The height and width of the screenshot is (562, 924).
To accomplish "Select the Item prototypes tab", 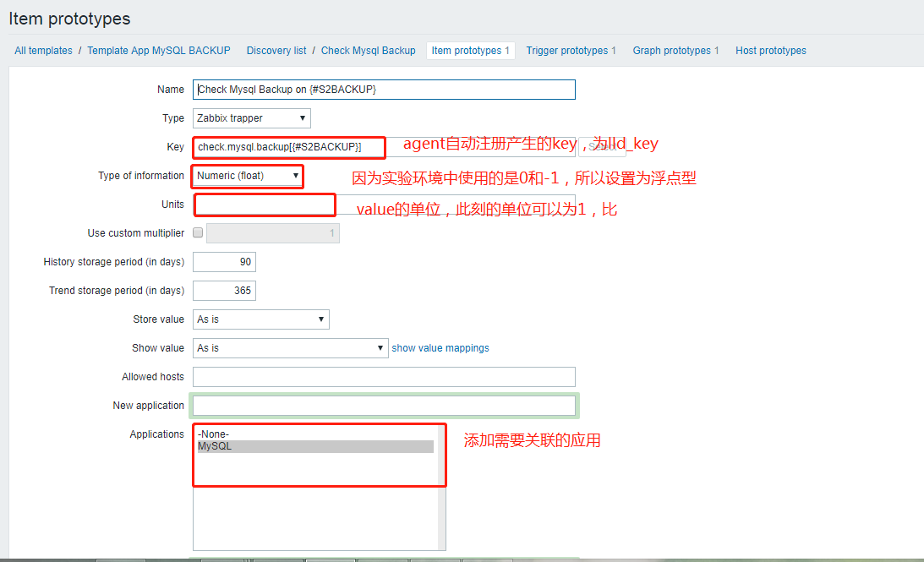I will point(470,51).
